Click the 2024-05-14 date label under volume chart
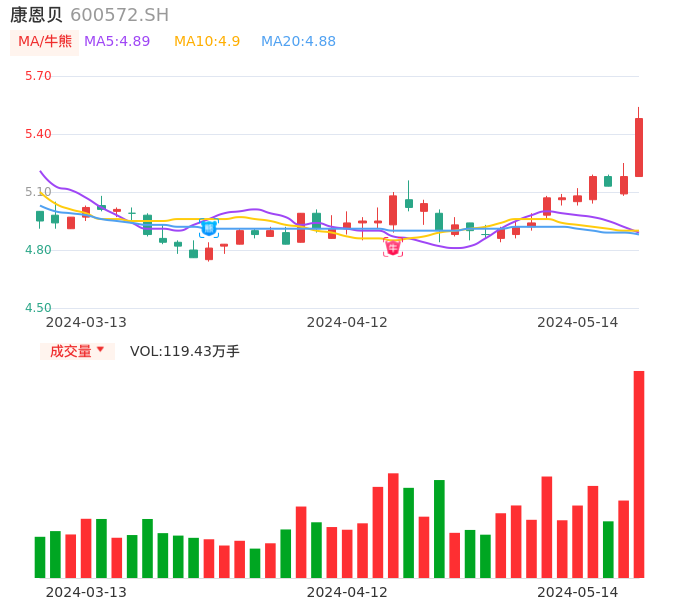This screenshot has width=686, height=606. (578, 592)
